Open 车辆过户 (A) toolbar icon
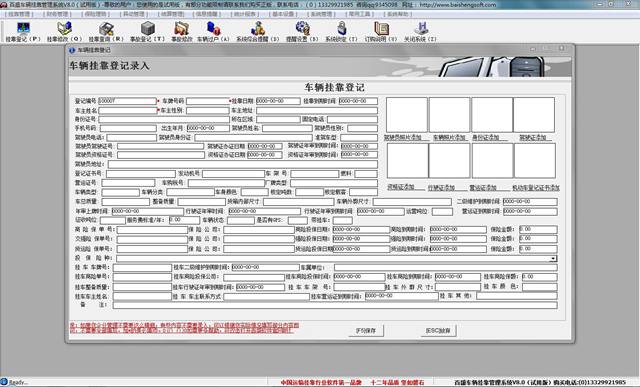 tap(213, 31)
